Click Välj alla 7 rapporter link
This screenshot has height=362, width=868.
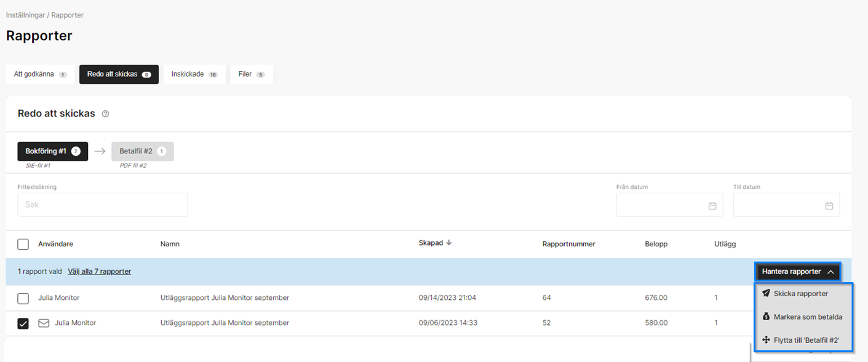click(x=99, y=271)
